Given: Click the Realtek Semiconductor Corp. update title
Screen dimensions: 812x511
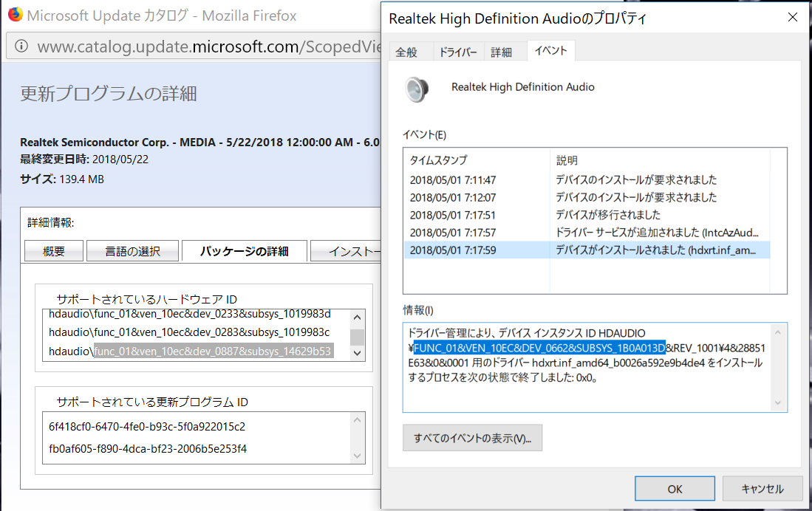Looking at the screenshot, I should click(200, 143).
